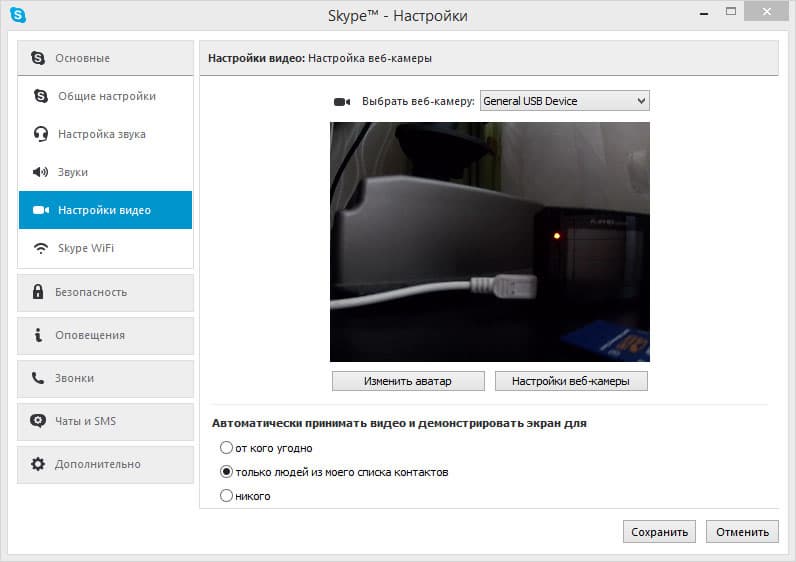
Task: Open the padlock Безопасность section icon
Action: coord(38,291)
